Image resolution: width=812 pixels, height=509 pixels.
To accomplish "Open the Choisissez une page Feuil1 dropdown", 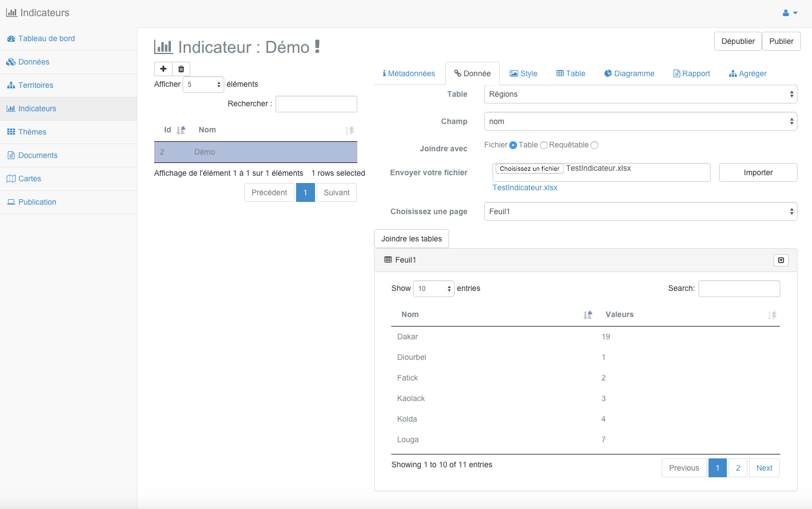I will pos(640,211).
